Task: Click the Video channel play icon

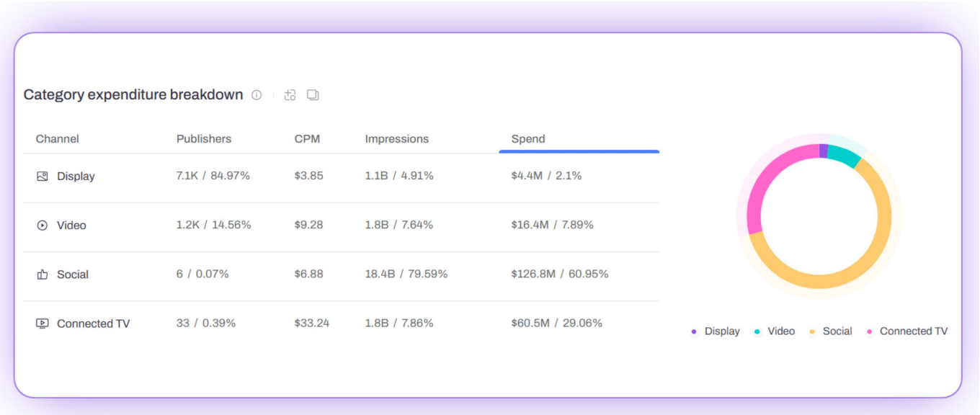Action: pos(43,226)
